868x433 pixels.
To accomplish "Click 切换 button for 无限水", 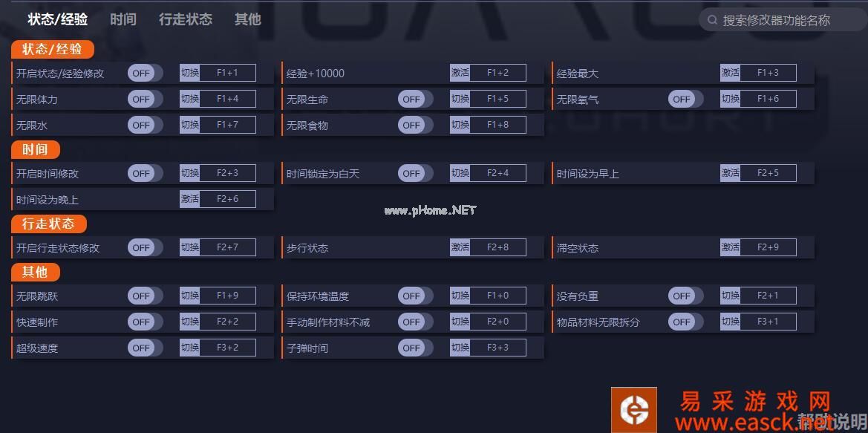I will pos(190,125).
